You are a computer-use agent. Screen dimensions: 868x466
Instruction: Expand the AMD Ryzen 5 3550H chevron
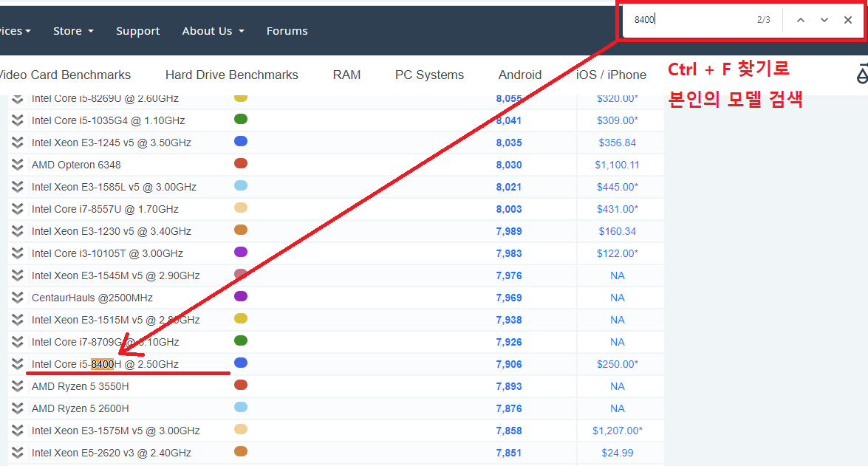(x=18, y=386)
